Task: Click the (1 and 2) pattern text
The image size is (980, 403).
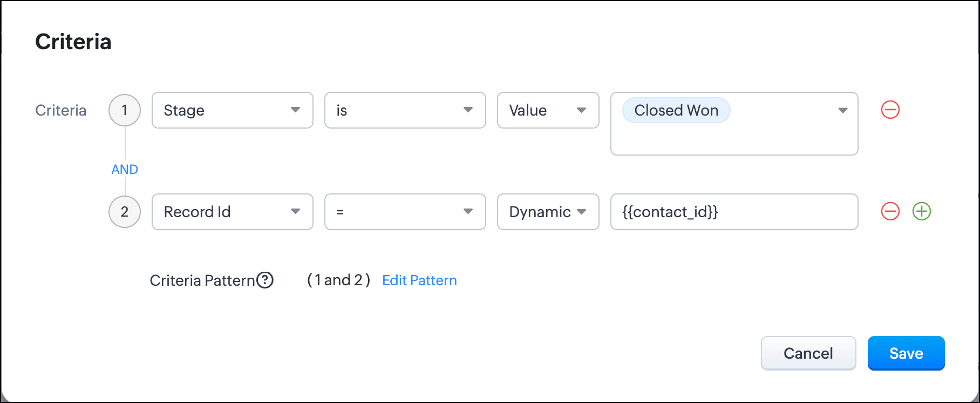Action: [x=338, y=280]
